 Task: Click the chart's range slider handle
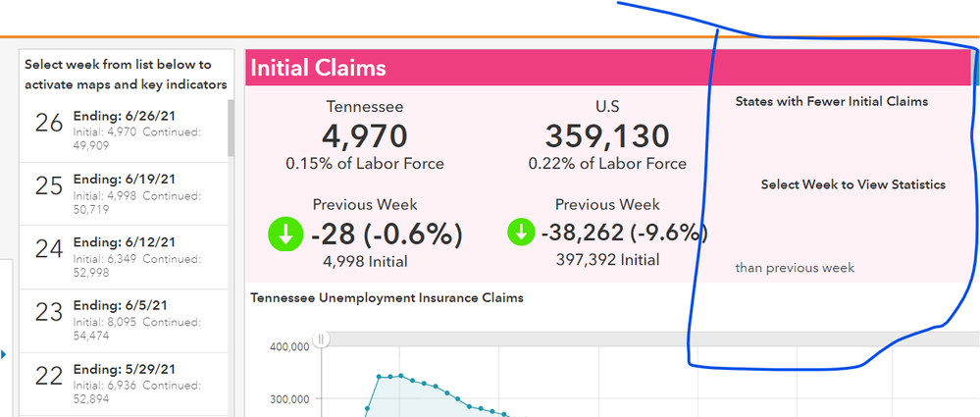pyautogui.click(x=320, y=339)
